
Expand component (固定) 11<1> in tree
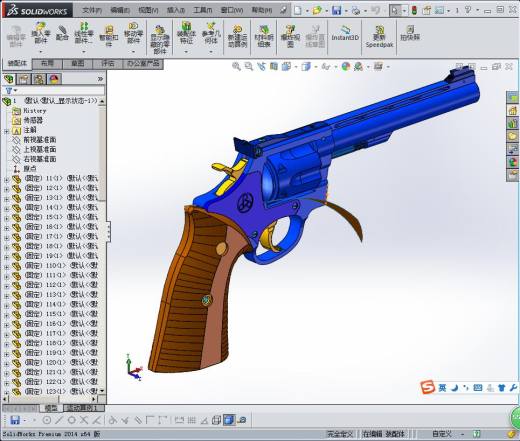(x=6, y=179)
